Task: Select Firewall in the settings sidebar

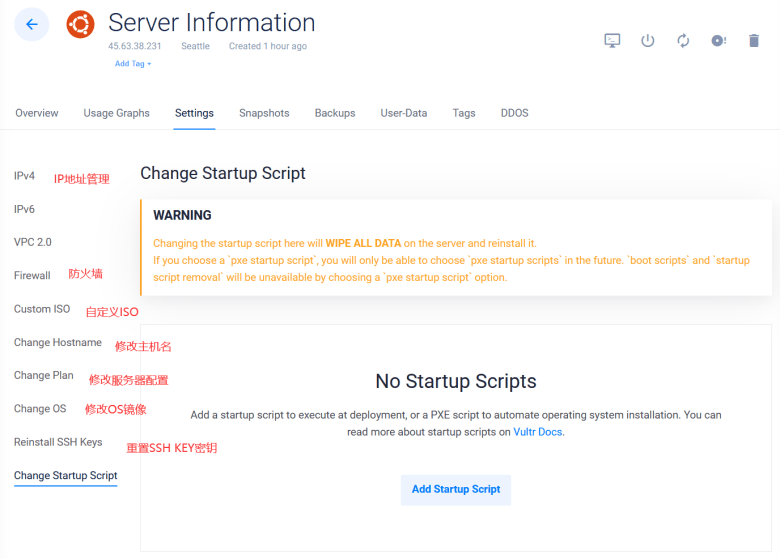Action: click(x=32, y=276)
